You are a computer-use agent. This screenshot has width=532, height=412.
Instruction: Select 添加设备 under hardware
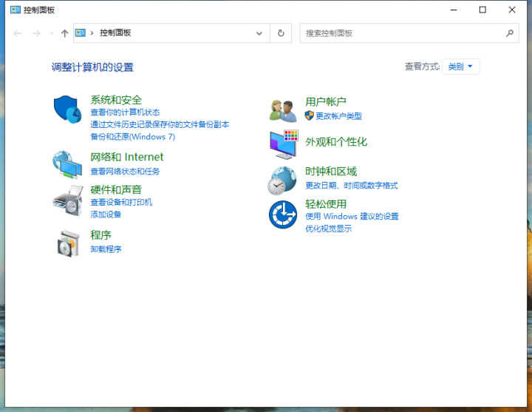pos(106,215)
